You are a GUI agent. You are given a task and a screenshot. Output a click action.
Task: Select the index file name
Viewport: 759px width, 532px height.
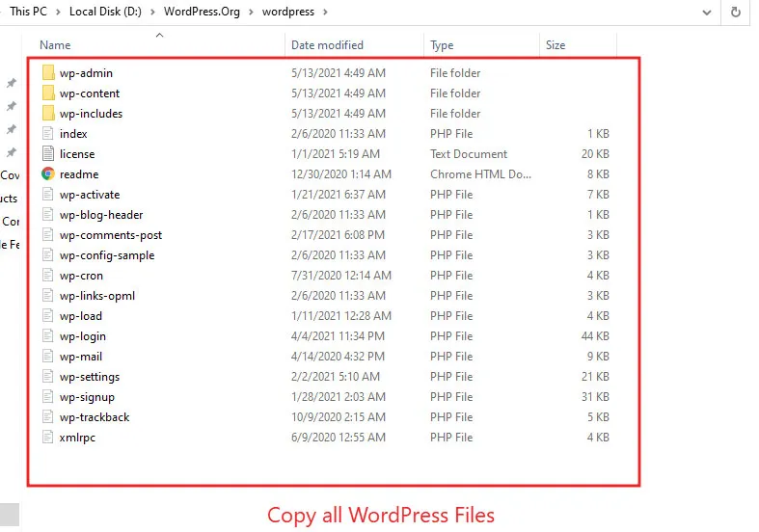[73, 134]
